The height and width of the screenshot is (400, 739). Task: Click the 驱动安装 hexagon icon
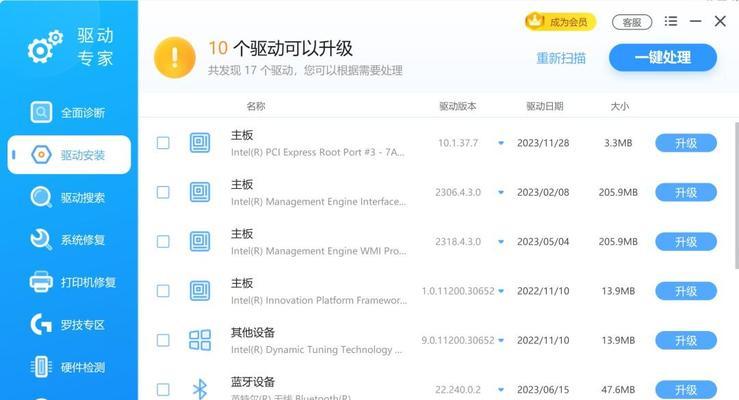pos(41,155)
